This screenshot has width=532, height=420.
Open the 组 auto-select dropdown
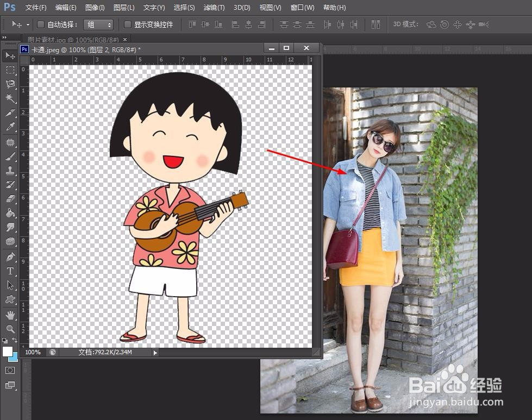(98, 24)
